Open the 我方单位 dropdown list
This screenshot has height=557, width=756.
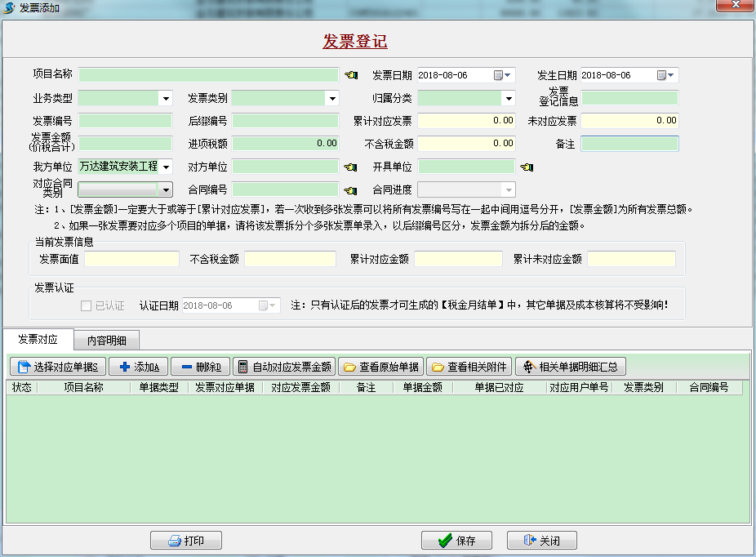click(166, 167)
